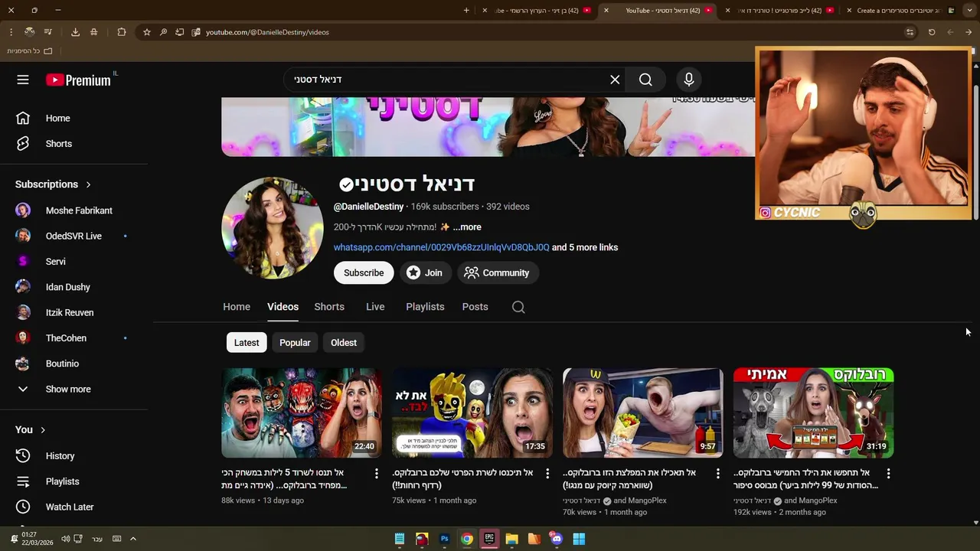The image size is (980, 551).
Task: Select the Latest sort chip
Action: [247, 343]
